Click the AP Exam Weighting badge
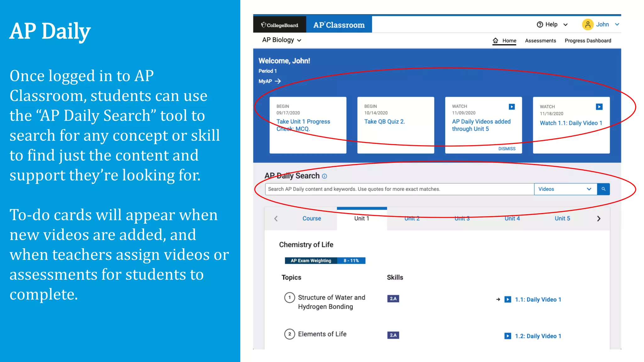Screen dimensions: 644x362 [311, 261]
